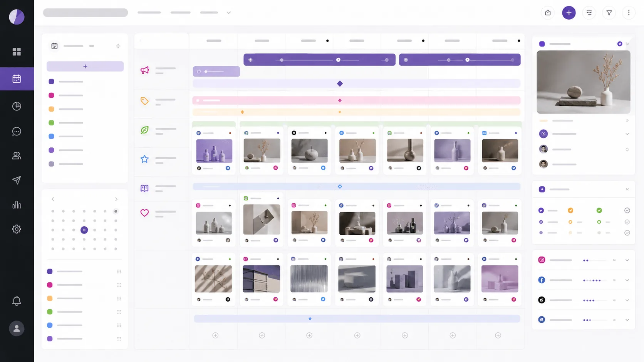The image size is (644, 362).
Task: Open the pie chart reports icon
Action: click(x=17, y=106)
